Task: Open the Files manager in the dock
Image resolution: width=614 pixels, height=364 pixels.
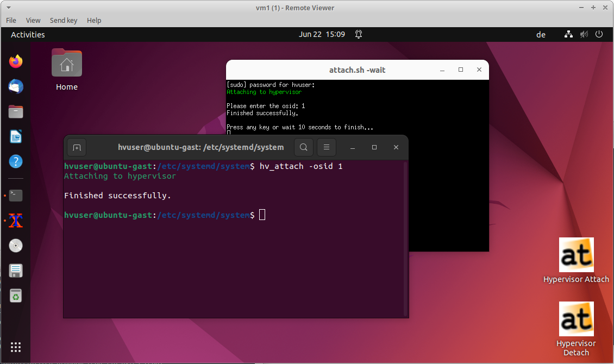Action: (16, 111)
